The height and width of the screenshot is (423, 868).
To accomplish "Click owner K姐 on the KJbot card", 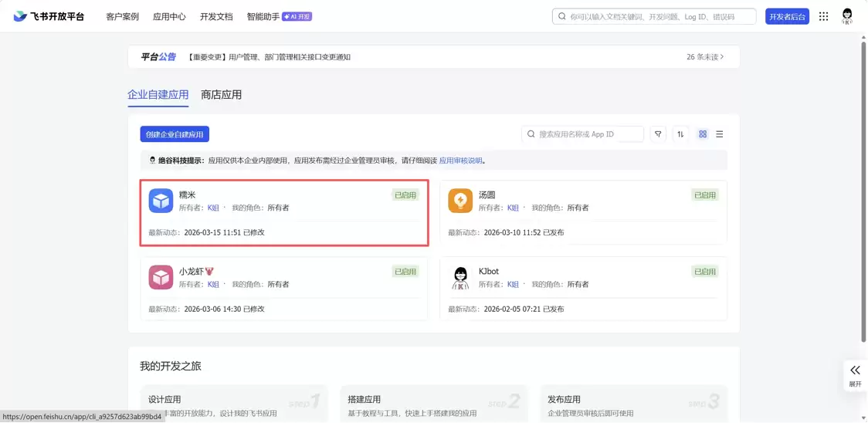I will pos(514,284).
